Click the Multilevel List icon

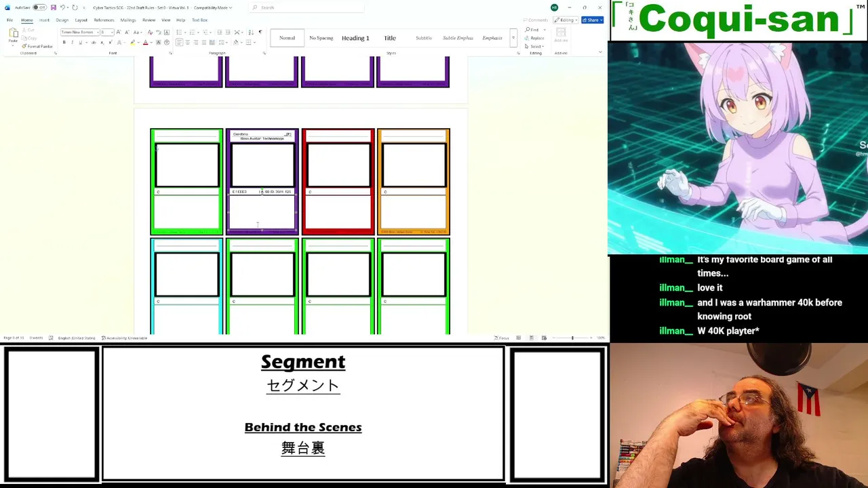click(x=205, y=32)
